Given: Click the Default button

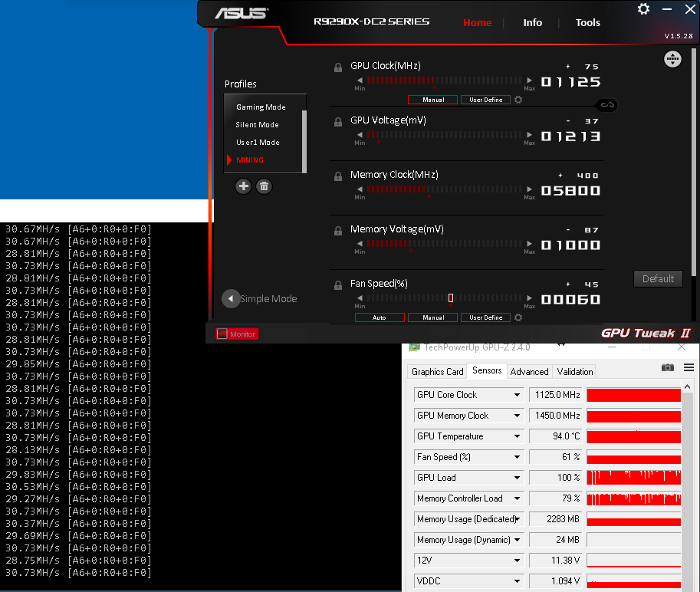Looking at the screenshot, I should [x=658, y=278].
